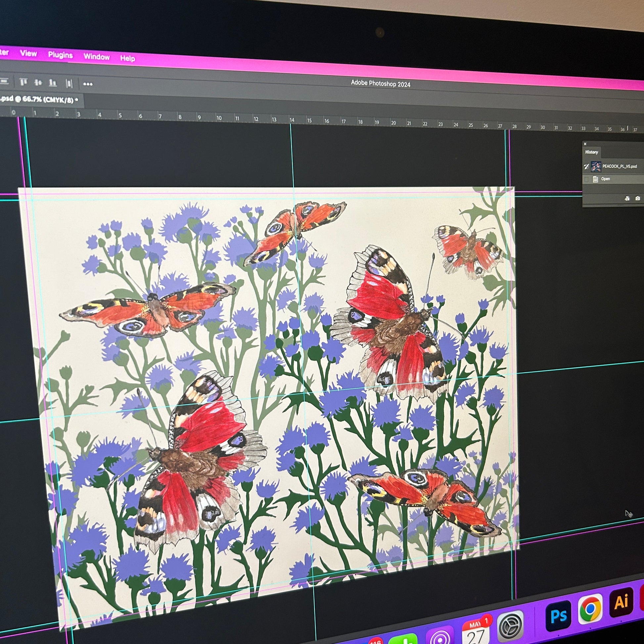Switch to the History panel tab
This screenshot has width=644, height=644.
tap(591, 152)
